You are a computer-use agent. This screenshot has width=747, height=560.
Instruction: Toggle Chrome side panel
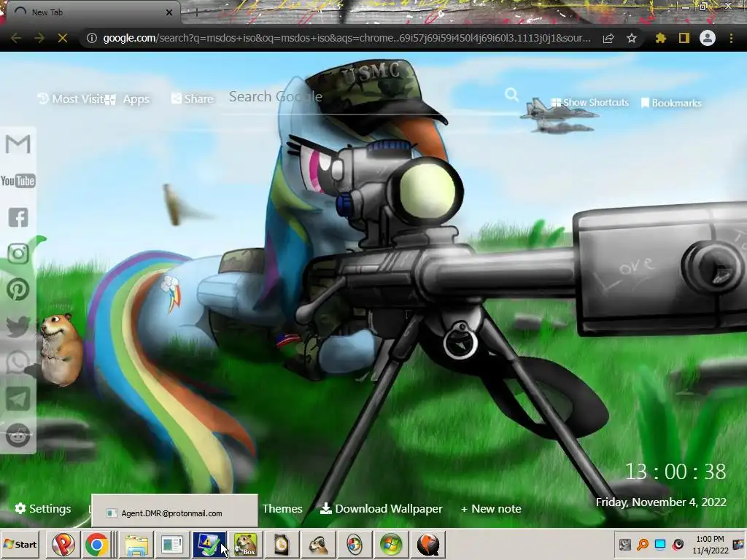[x=684, y=38]
